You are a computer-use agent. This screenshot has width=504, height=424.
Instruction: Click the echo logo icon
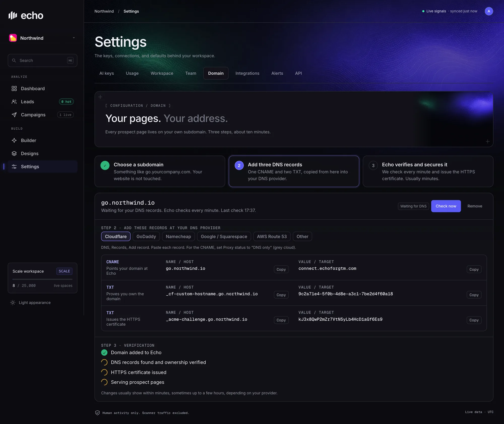[x=13, y=15]
